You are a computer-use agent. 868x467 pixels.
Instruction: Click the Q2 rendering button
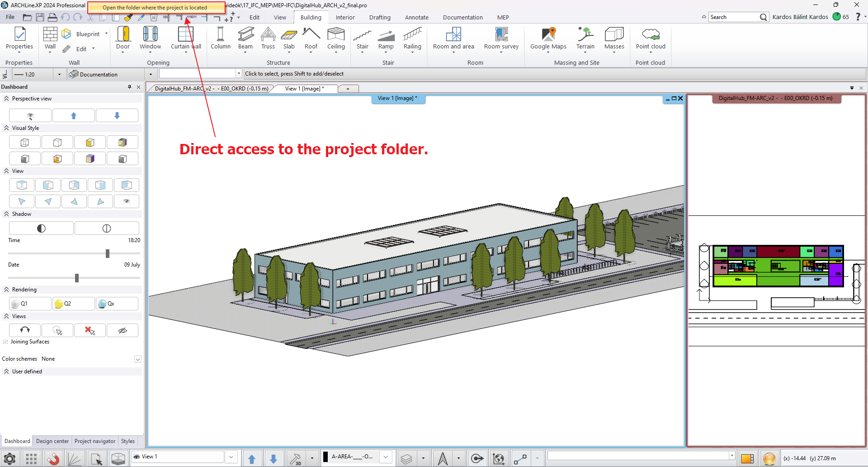tap(73, 304)
